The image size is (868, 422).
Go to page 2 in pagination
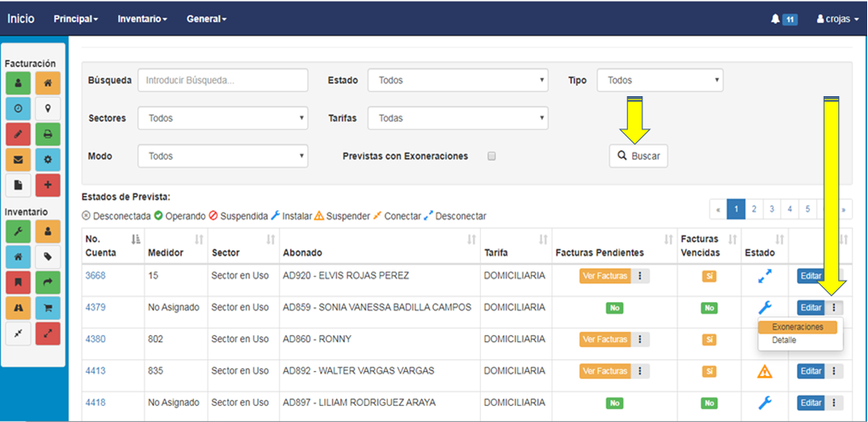click(x=753, y=209)
